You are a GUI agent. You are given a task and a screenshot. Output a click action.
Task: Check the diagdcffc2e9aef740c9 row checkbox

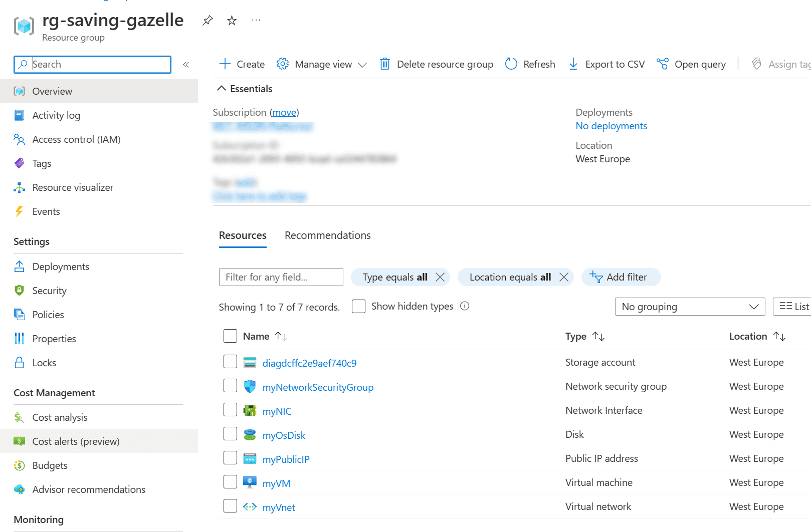pyautogui.click(x=230, y=362)
